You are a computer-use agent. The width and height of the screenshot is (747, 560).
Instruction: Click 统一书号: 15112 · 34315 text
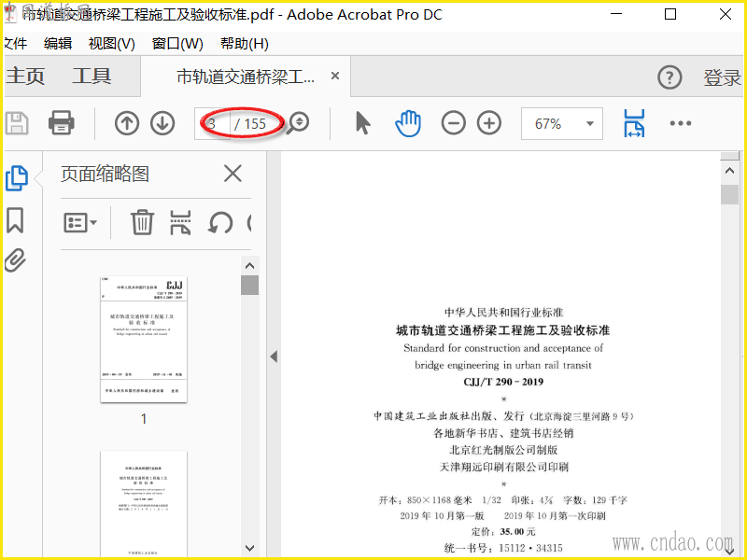(x=503, y=548)
